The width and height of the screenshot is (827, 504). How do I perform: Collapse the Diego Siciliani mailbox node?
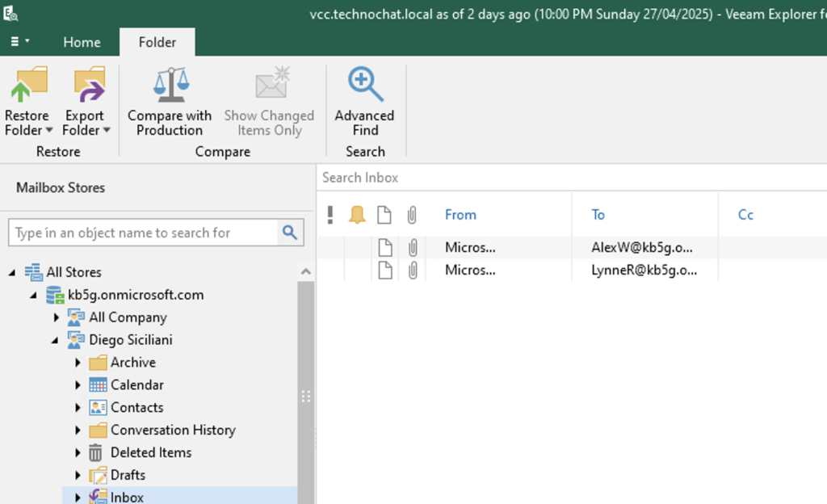click(x=56, y=340)
